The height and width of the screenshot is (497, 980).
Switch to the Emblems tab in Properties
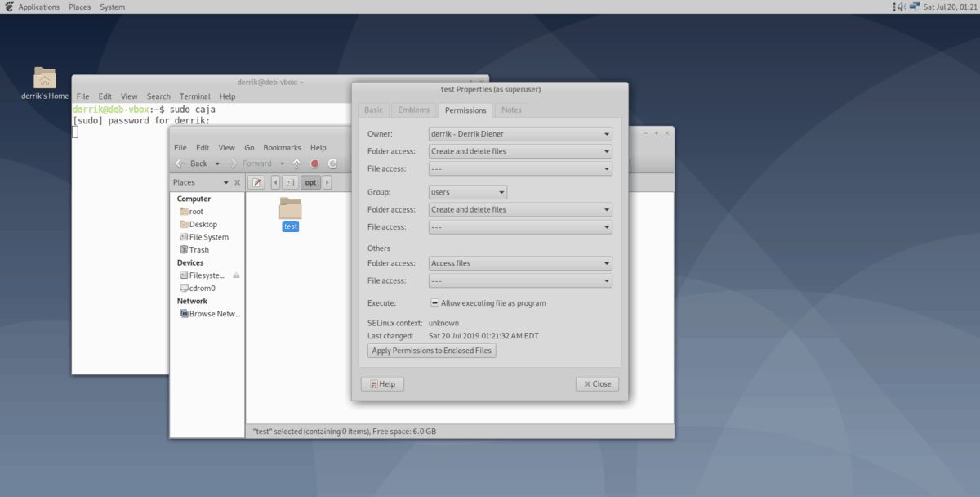pos(413,110)
